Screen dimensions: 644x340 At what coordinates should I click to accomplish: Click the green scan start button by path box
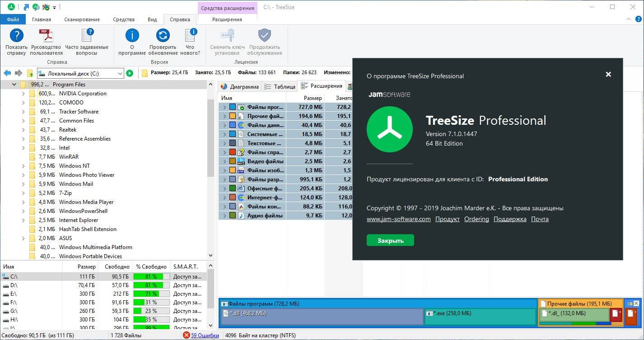coord(130,73)
